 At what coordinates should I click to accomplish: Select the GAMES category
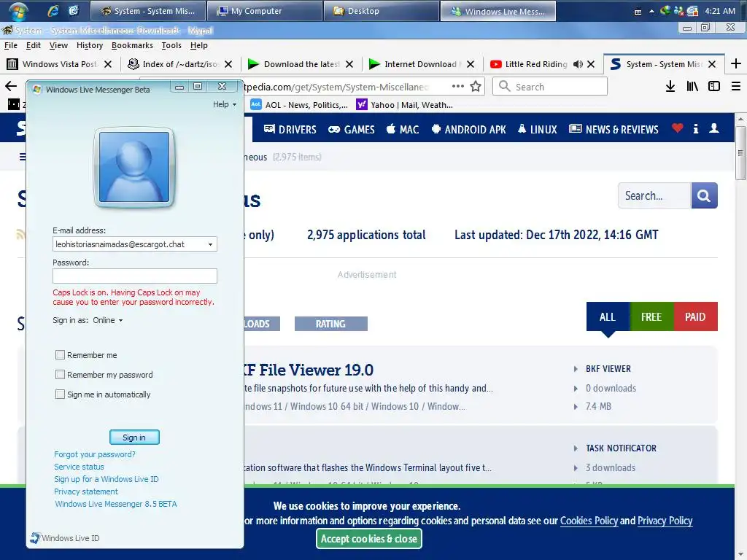pyautogui.click(x=352, y=129)
